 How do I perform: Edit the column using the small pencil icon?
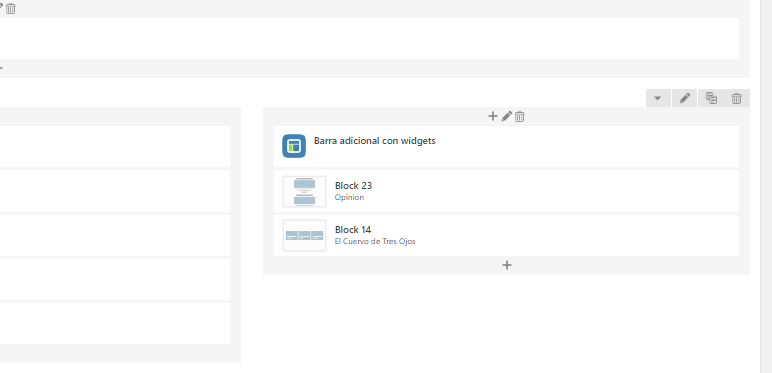[507, 116]
